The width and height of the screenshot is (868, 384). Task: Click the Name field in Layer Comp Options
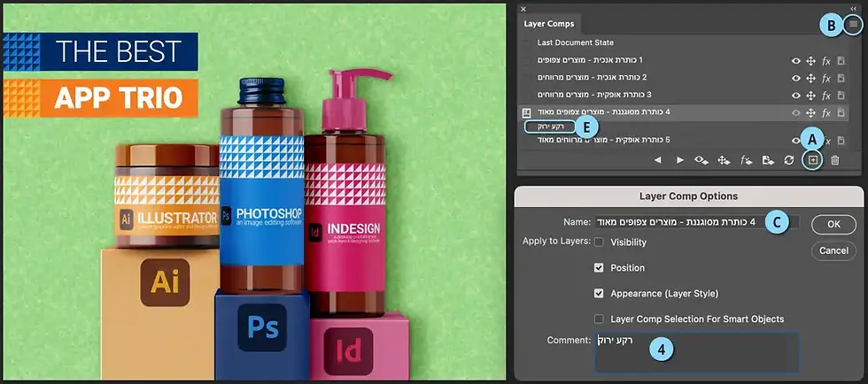(x=697, y=222)
